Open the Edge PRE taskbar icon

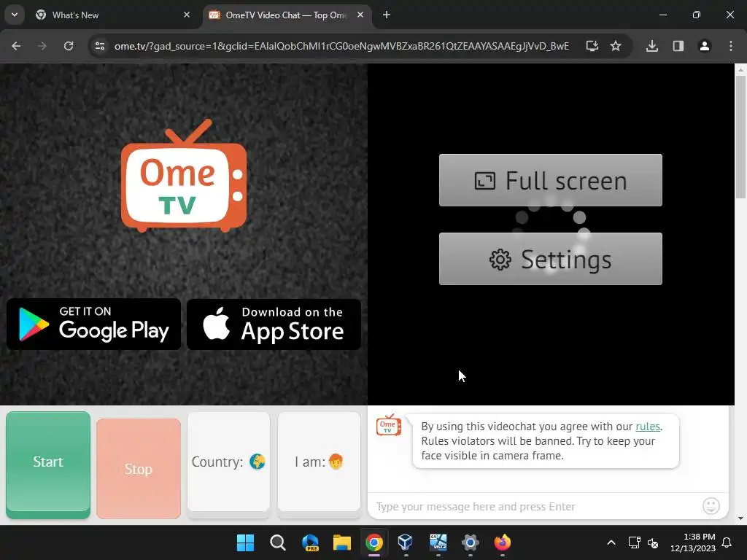point(310,542)
